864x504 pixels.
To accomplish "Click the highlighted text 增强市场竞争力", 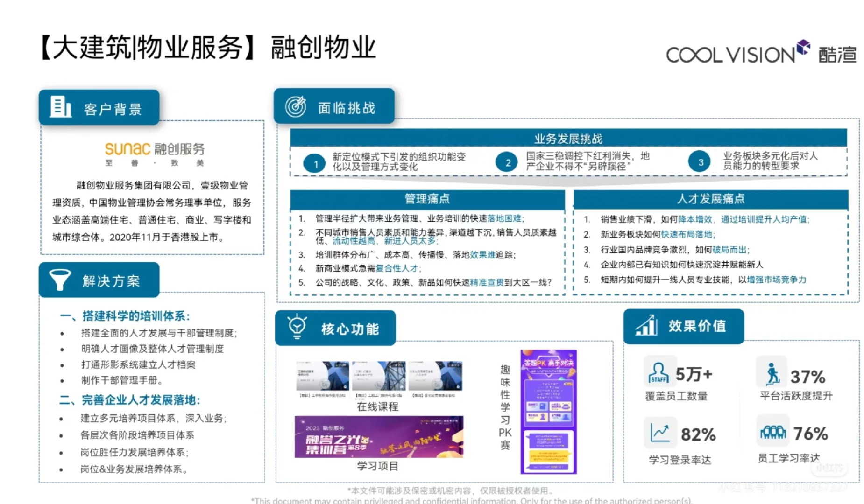I will [x=777, y=280].
